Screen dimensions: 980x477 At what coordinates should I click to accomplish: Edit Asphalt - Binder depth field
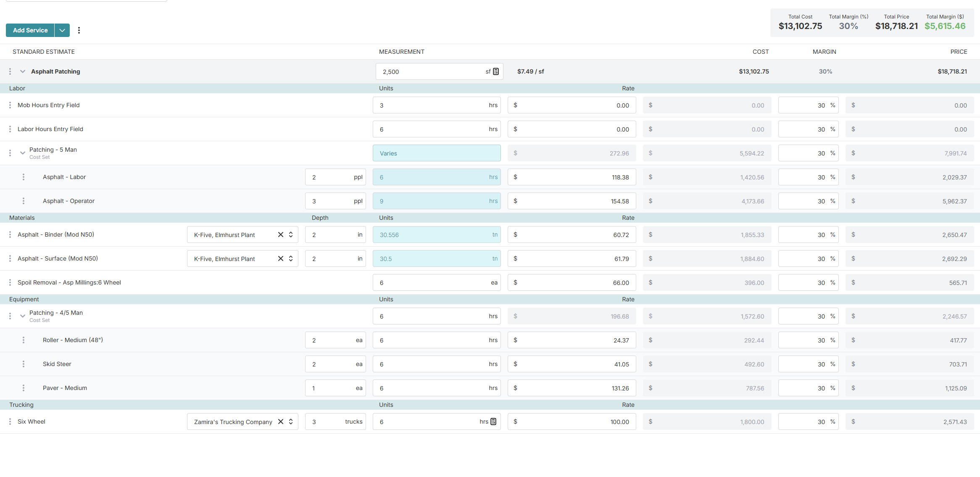click(335, 235)
